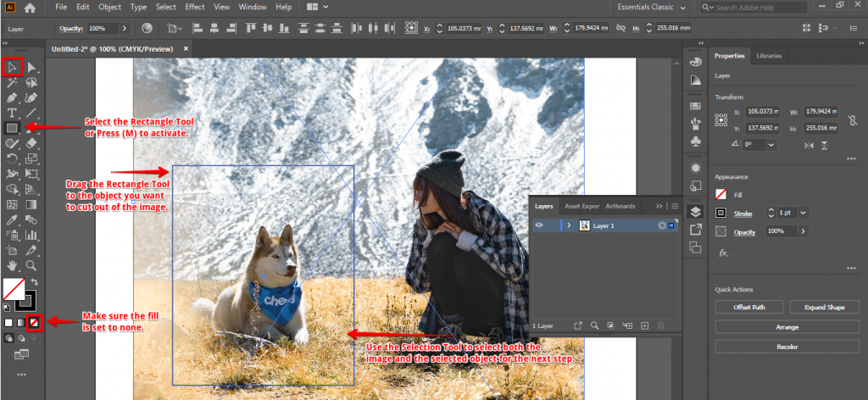Select the Zoom magnifier tool
Viewport: 868px width, 400px height.
31,265
